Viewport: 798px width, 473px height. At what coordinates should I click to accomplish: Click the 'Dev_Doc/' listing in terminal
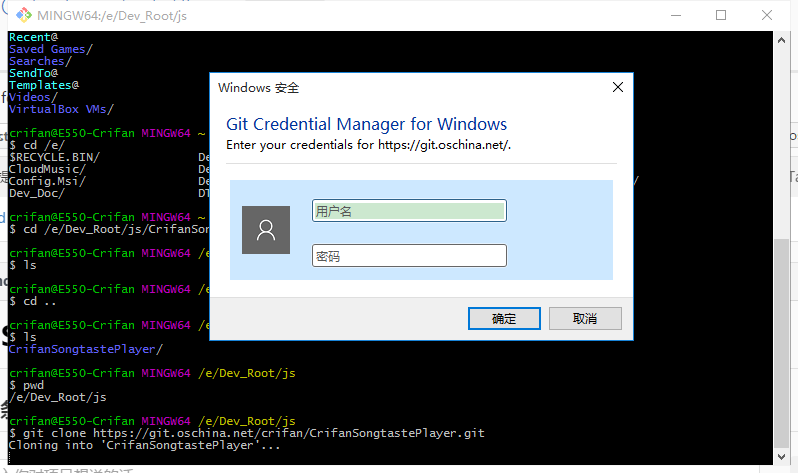tap(37, 193)
